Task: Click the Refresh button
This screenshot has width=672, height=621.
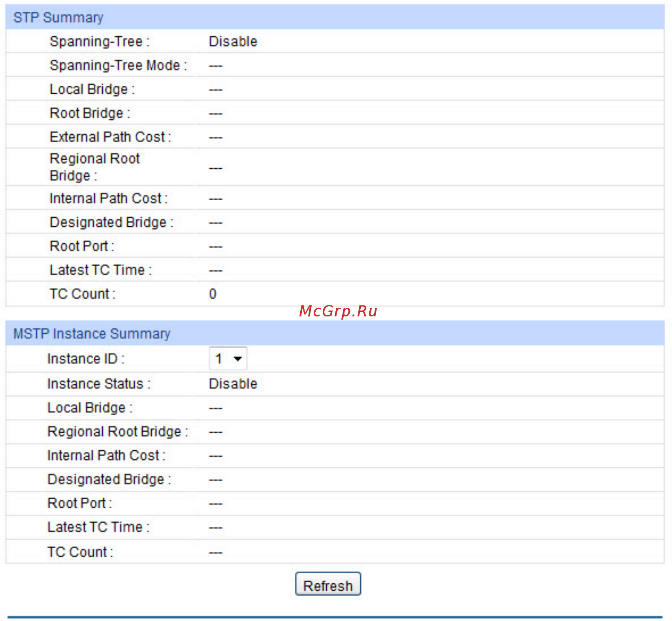Action: [328, 584]
